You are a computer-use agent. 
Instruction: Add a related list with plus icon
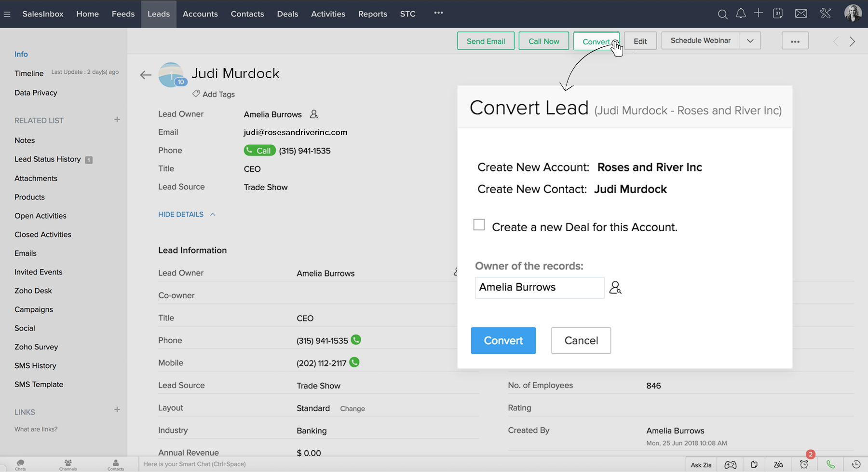[x=117, y=120]
